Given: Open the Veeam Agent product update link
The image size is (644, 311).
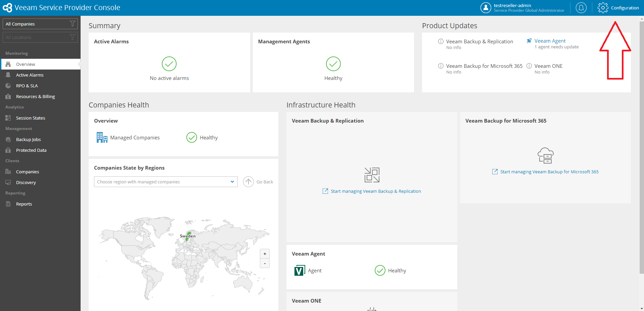Looking at the screenshot, I should [x=550, y=41].
